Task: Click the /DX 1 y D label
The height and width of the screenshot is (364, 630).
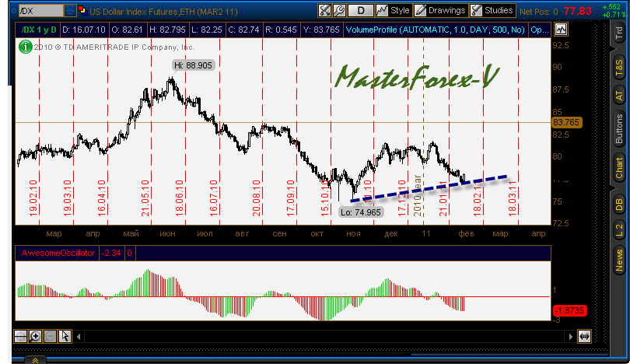Action: coord(39,30)
